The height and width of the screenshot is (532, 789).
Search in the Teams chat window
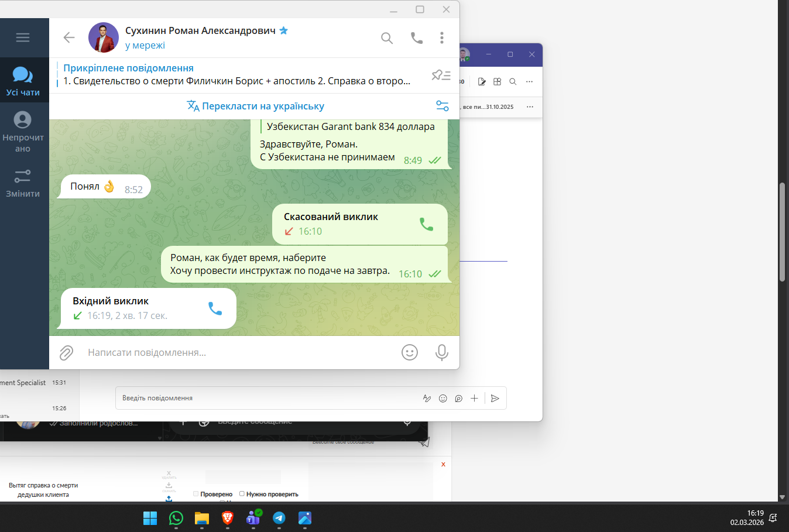513,82
